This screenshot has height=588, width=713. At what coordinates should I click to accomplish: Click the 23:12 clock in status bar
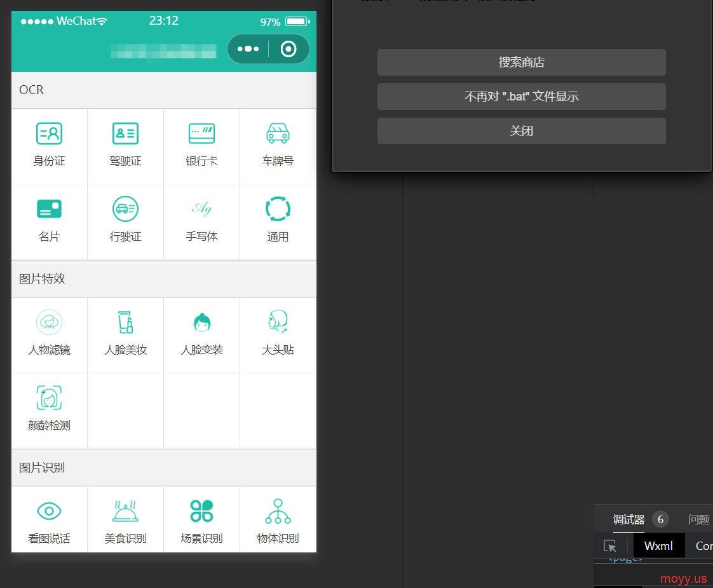click(164, 21)
